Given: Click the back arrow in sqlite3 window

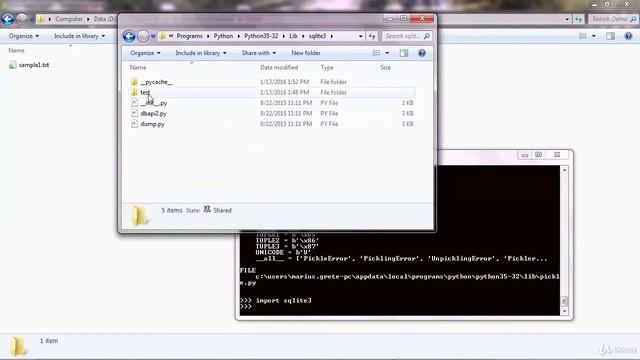Looking at the screenshot, I should point(129,36).
